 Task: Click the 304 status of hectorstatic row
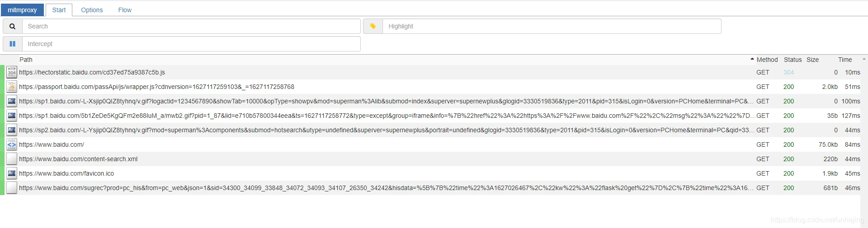point(788,72)
